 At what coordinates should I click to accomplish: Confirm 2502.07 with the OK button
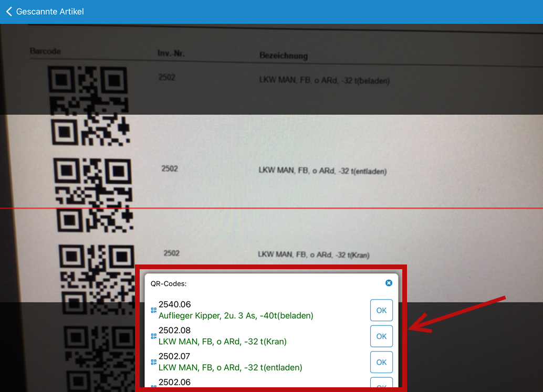[x=381, y=362]
